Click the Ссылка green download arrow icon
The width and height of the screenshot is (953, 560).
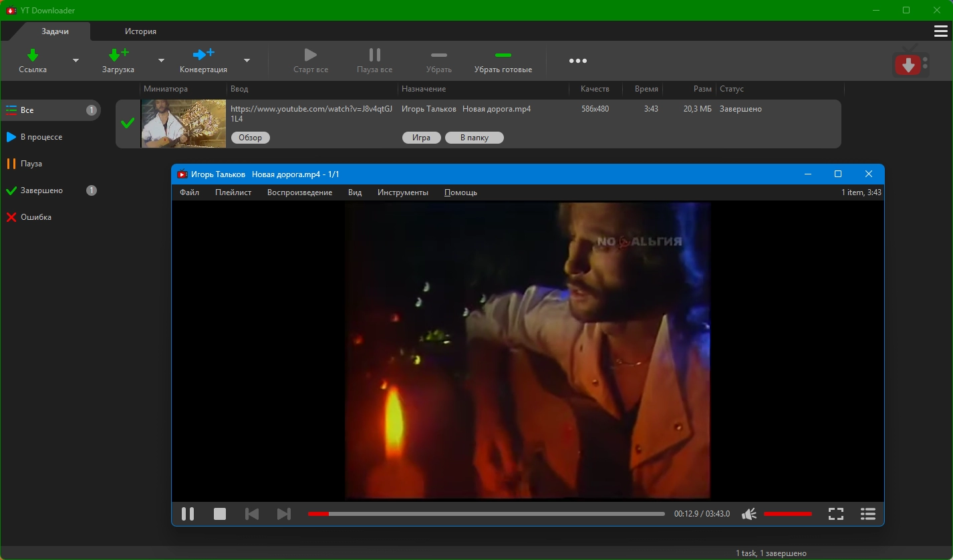tap(33, 55)
